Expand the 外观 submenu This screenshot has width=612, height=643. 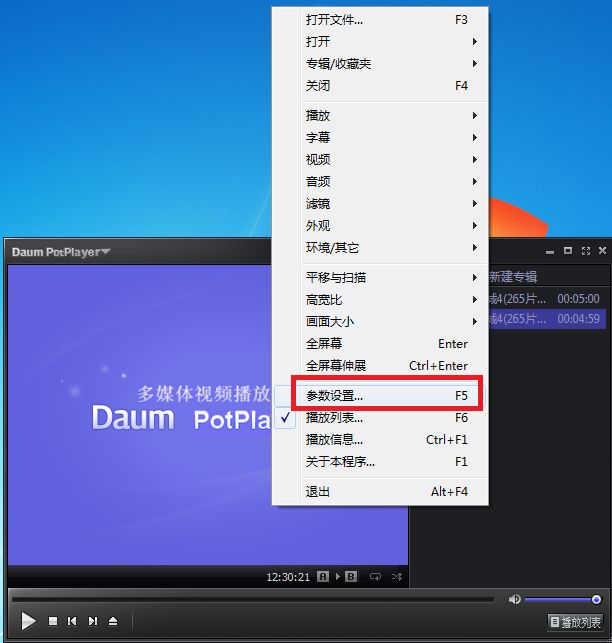tap(380, 226)
